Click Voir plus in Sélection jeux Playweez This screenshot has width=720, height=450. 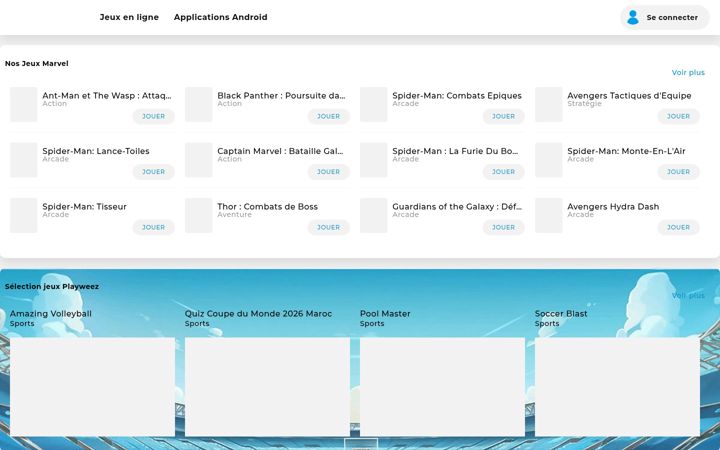pyautogui.click(x=688, y=295)
